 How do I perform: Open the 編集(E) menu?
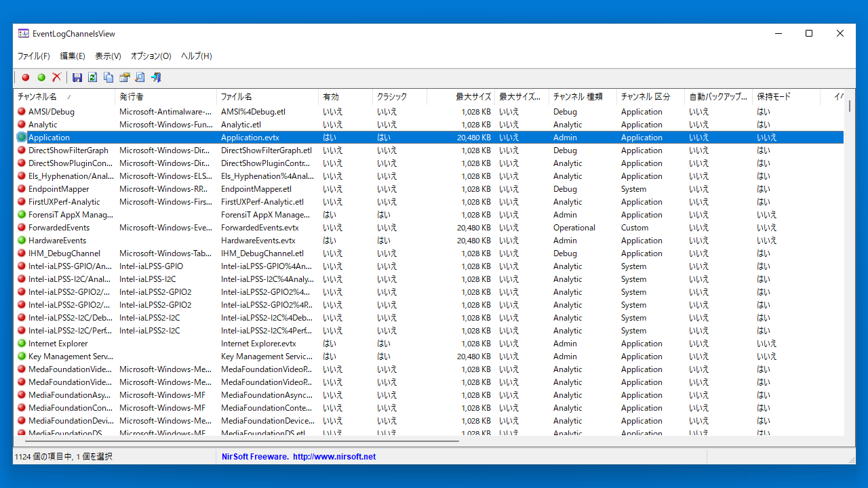click(73, 56)
